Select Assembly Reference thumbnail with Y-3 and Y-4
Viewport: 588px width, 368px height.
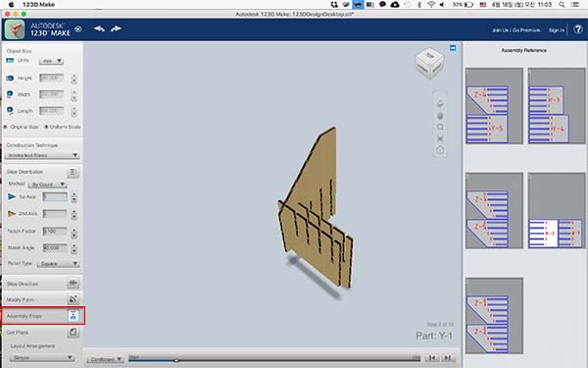[x=557, y=106]
